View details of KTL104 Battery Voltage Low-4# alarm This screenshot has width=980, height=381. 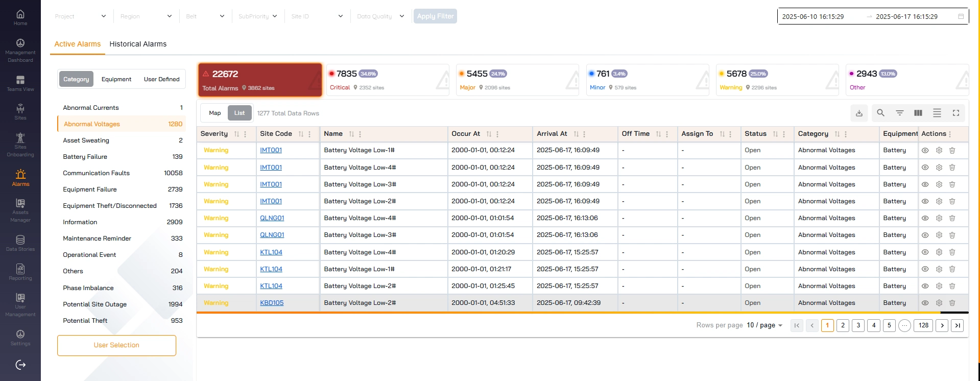[x=925, y=252]
